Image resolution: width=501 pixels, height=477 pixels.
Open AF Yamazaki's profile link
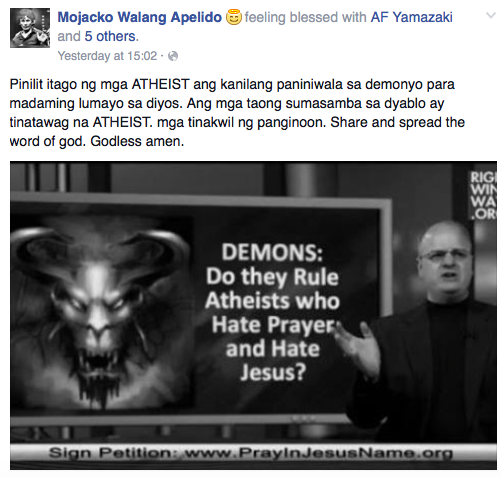click(412, 17)
